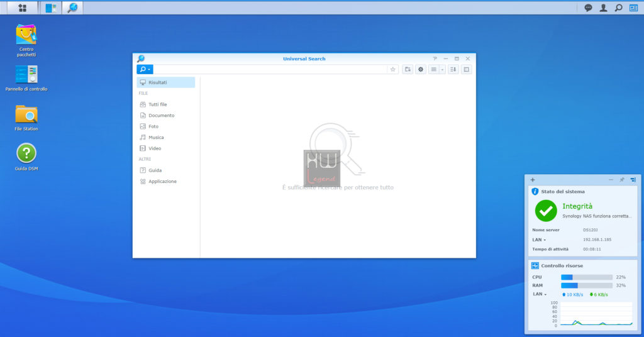Click the 6 KB/s download rate
The width and height of the screenshot is (644, 337).
599,294
